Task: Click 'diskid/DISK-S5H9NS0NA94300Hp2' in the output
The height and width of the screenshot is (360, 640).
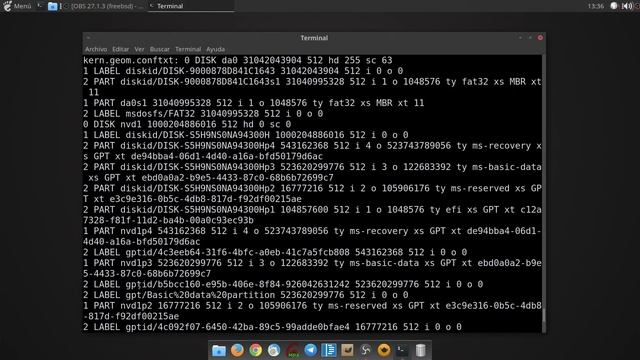Action: (198, 188)
